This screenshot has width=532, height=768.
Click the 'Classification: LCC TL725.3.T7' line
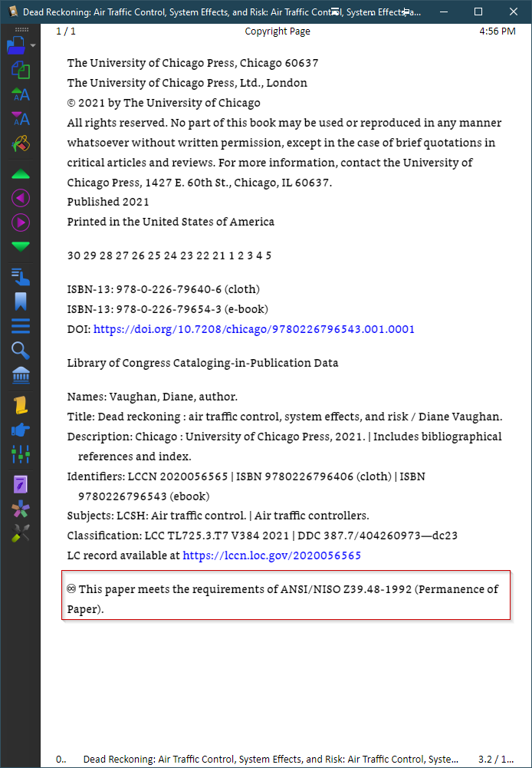click(262, 536)
